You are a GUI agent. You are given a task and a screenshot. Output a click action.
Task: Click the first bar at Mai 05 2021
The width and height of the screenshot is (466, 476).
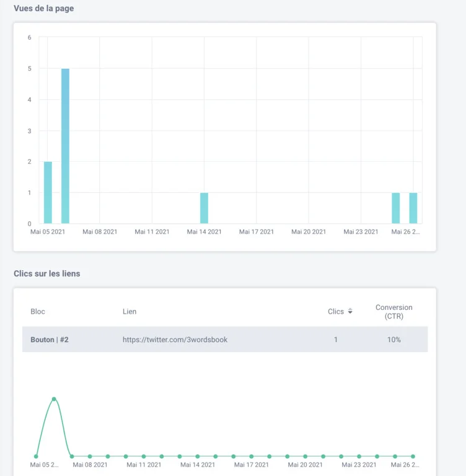48,192
